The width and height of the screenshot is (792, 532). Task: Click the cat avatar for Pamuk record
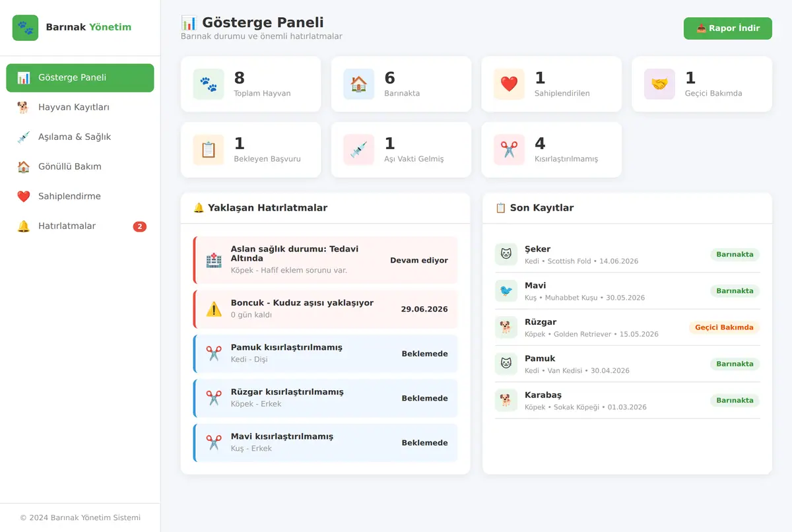click(506, 364)
